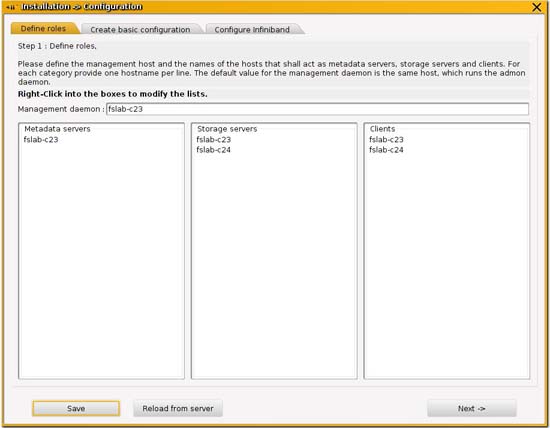The width and height of the screenshot is (550, 428).
Task: Select fslab-c23 in Storage servers list
Action: (x=214, y=140)
